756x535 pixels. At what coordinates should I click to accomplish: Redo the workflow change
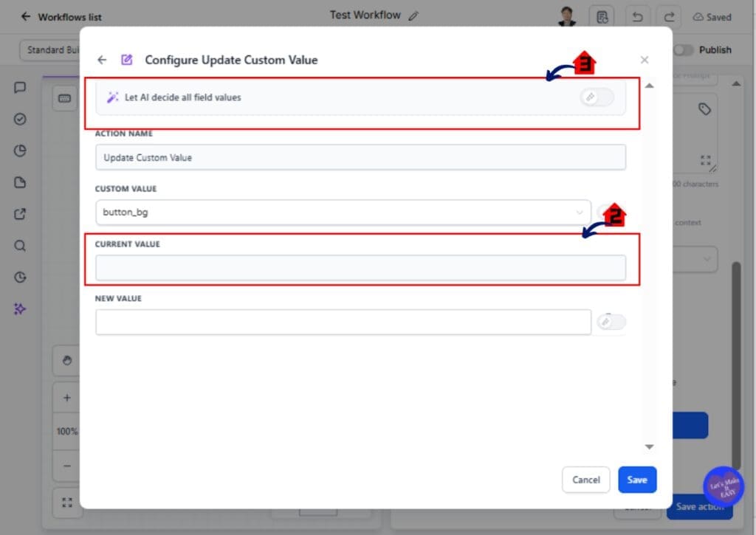click(669, 17)
